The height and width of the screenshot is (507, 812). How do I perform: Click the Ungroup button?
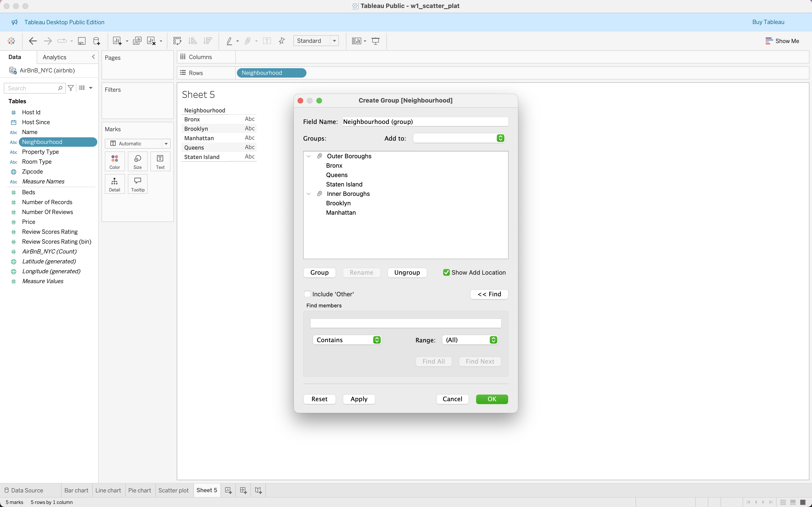(x=407, y=273)
